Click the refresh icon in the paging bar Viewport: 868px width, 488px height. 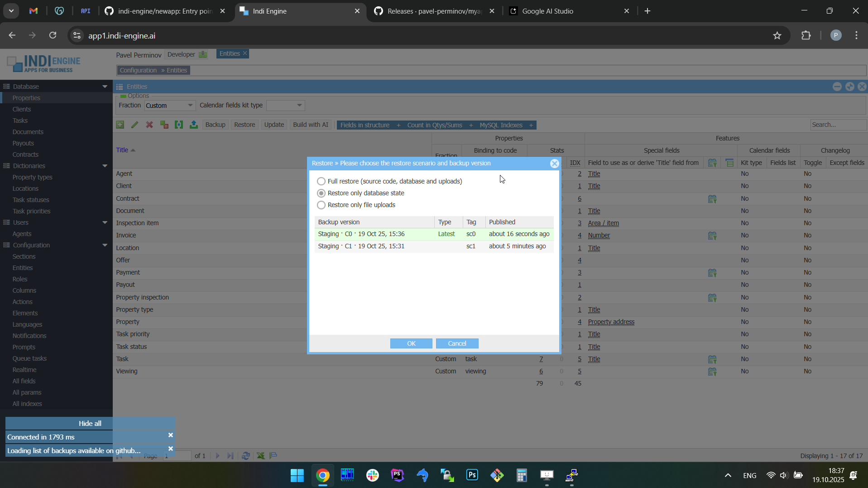pos(246,456)
